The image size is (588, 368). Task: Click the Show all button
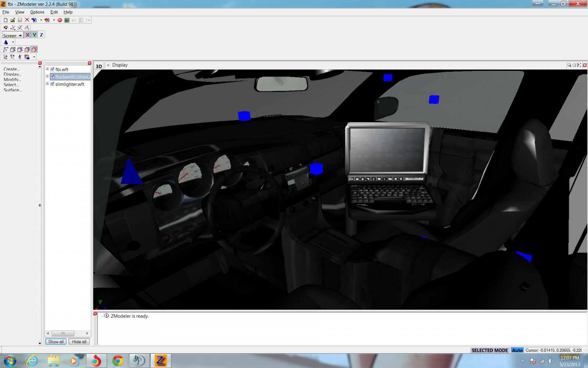pyautogui.click(x=56, y=342)
